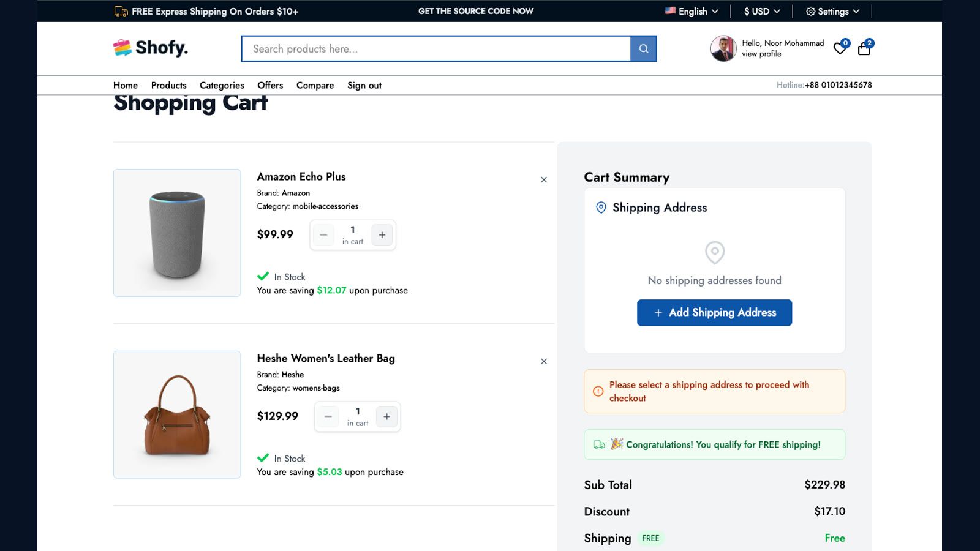Click the Amazon brand name text

point(296,193)
